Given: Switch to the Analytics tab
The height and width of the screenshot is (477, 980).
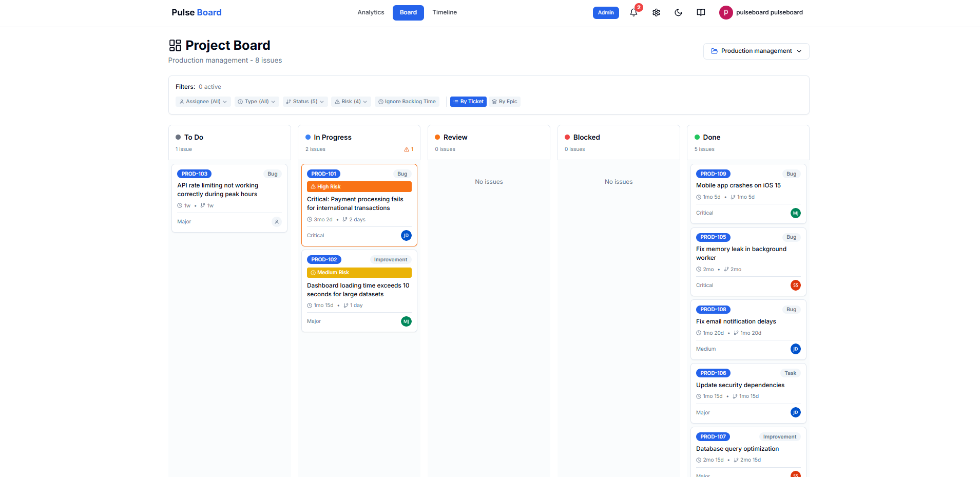Looking at the screenshot, I should tap(371, 12).
